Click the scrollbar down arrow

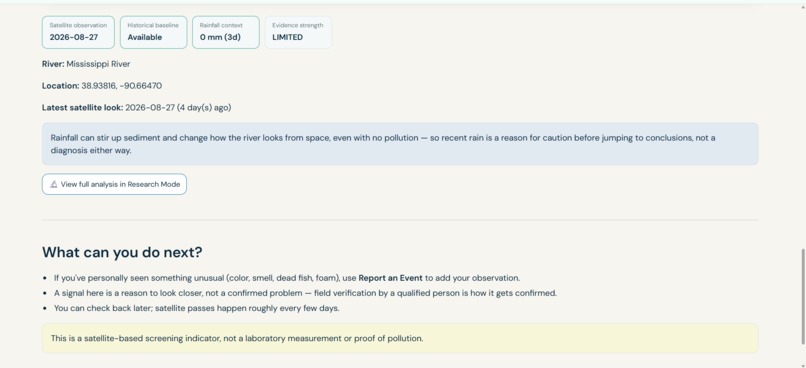(803, 365)
